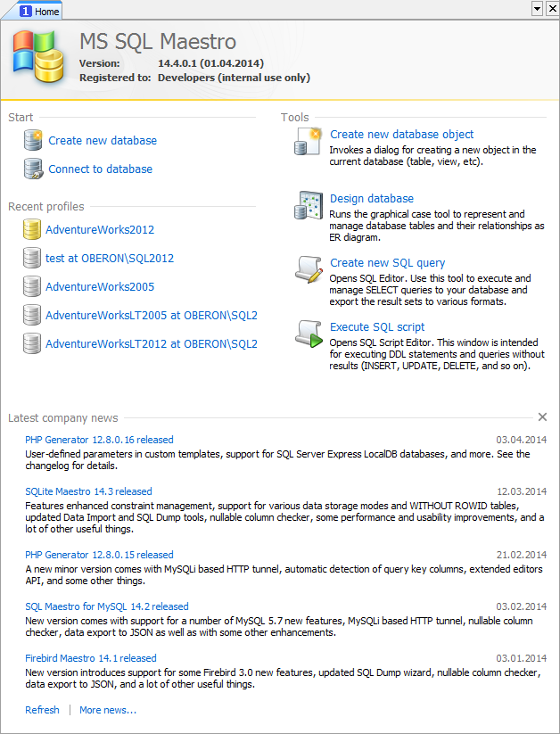560x734 pixels.
Task: Click the Create new SQL query icon
Action: coord(308,269)
